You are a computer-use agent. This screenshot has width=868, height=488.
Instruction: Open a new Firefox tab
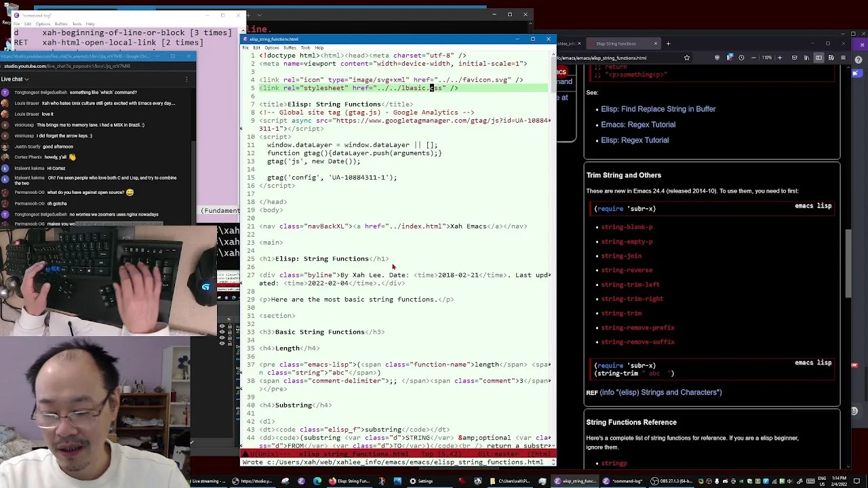668,43
